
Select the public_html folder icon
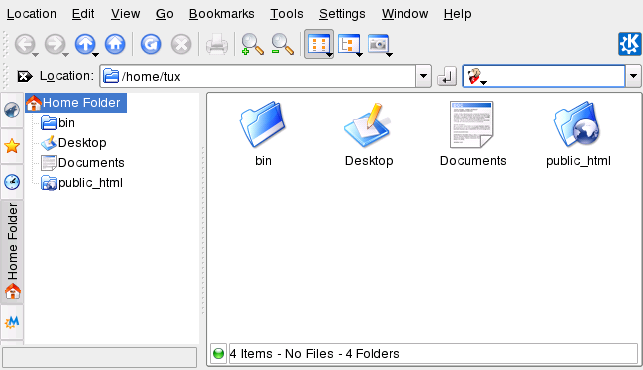click(x=577, y=125)
